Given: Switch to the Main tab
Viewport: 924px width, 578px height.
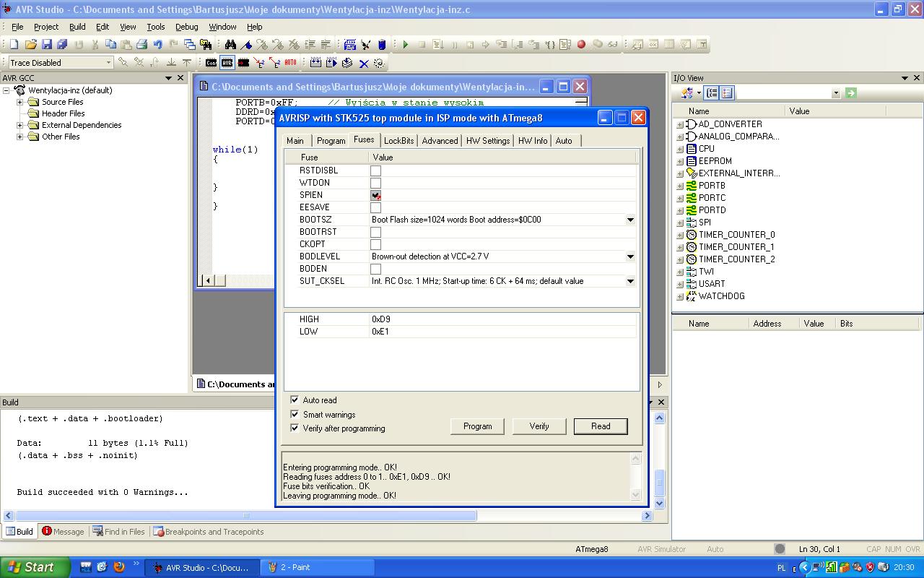Looking at the screenshot, I should [x=295, y=141].
